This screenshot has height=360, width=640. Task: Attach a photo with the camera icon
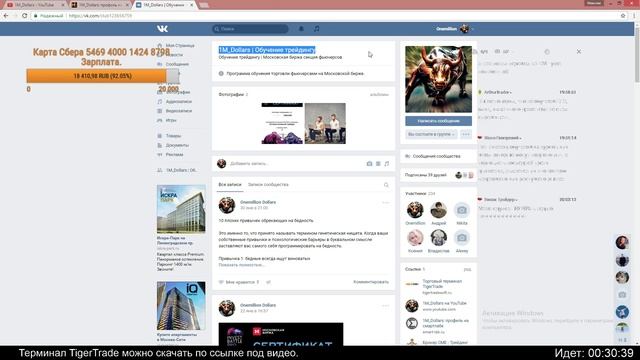[x=369, y=164]
